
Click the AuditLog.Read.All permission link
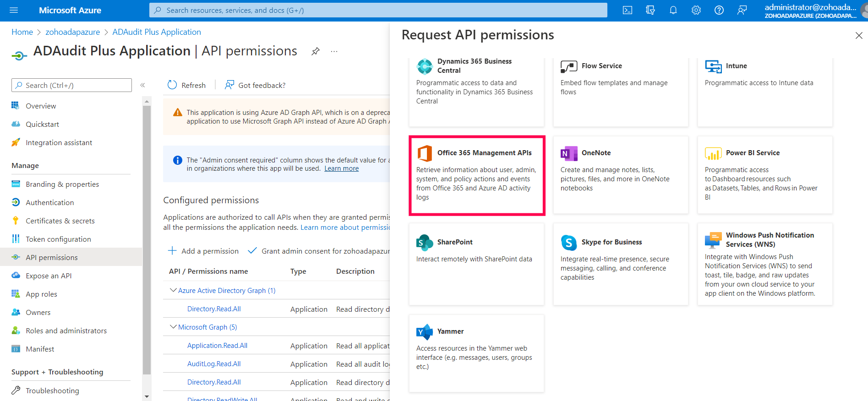pos(214,364)
